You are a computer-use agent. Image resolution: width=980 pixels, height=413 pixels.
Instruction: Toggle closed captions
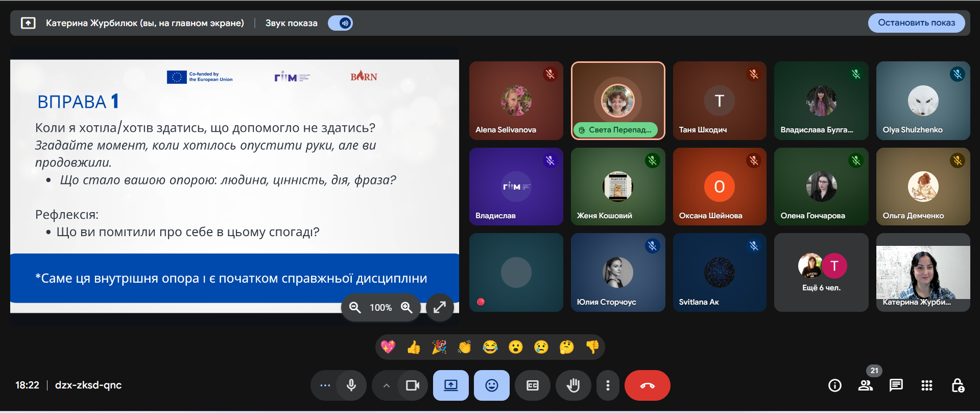click(532, 385)
